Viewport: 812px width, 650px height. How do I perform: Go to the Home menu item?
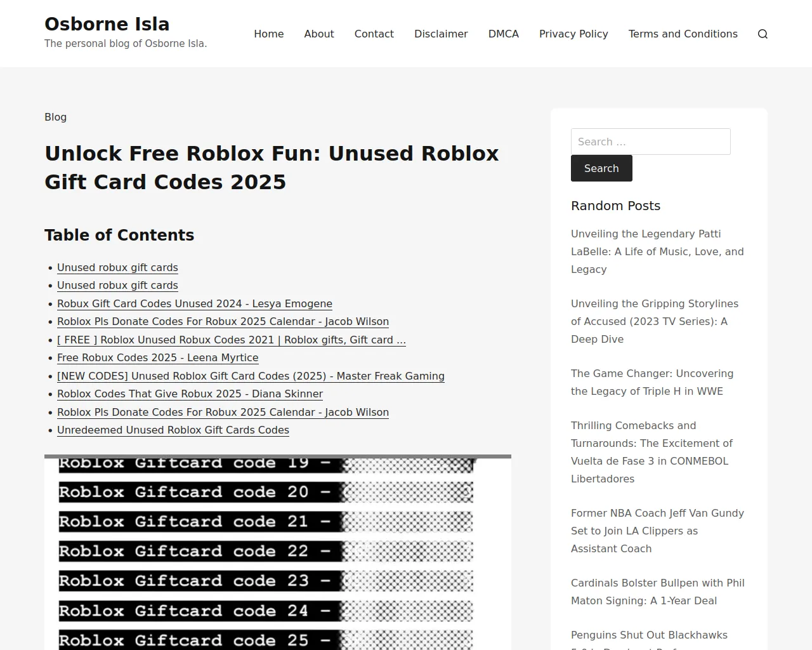pyautogui.click(x=269, y=34)
